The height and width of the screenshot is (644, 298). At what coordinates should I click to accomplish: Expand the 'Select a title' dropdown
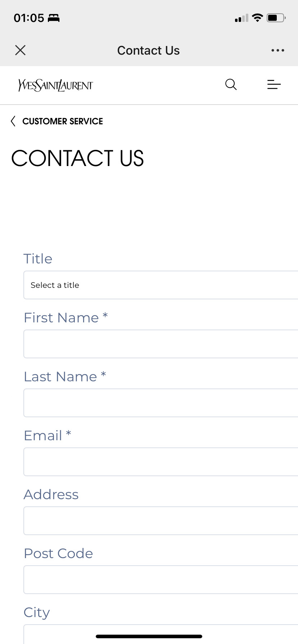(161, 285)
